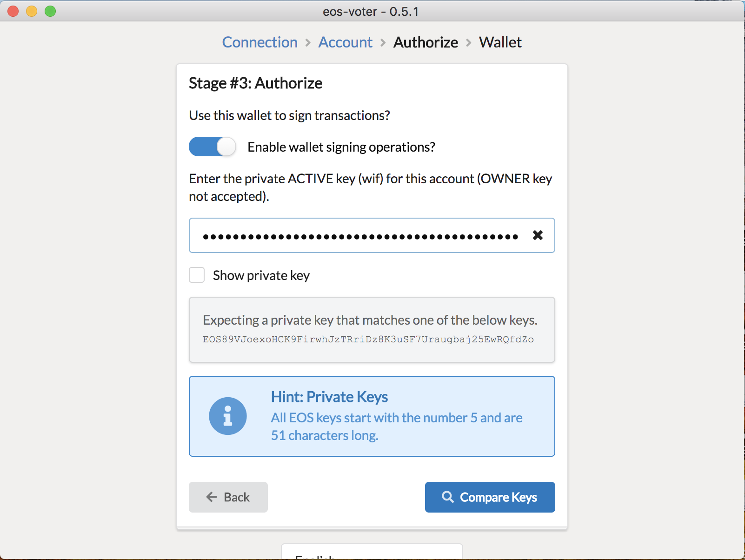
Task: Click the expected EOS public key text
Action: point(368,339)
